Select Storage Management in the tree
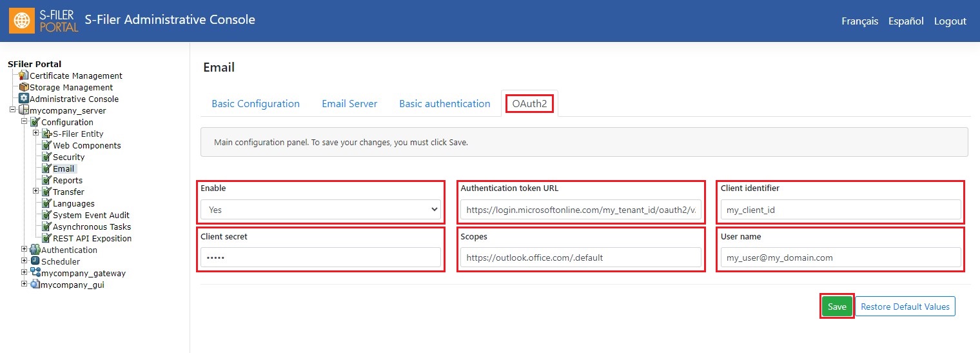This screenshot has height=353, width=980. pos(71,87)
